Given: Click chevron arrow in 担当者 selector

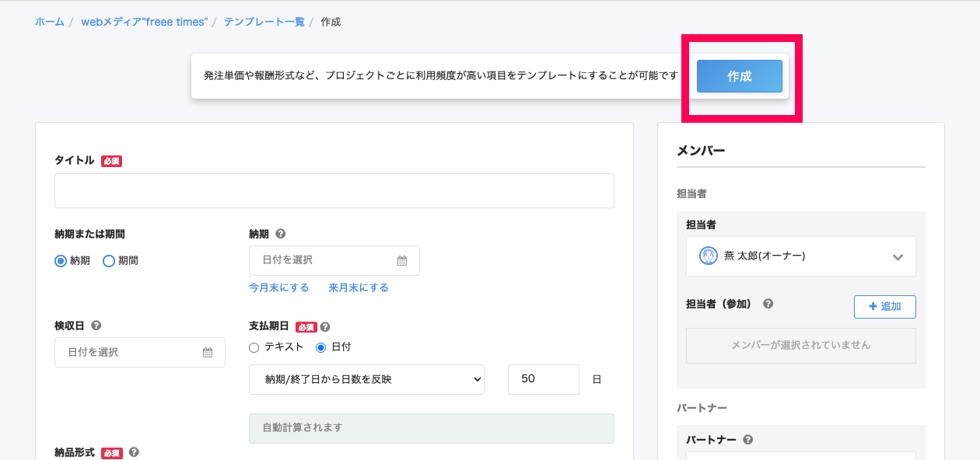Looking at the screenshot, I should (898, 257).
